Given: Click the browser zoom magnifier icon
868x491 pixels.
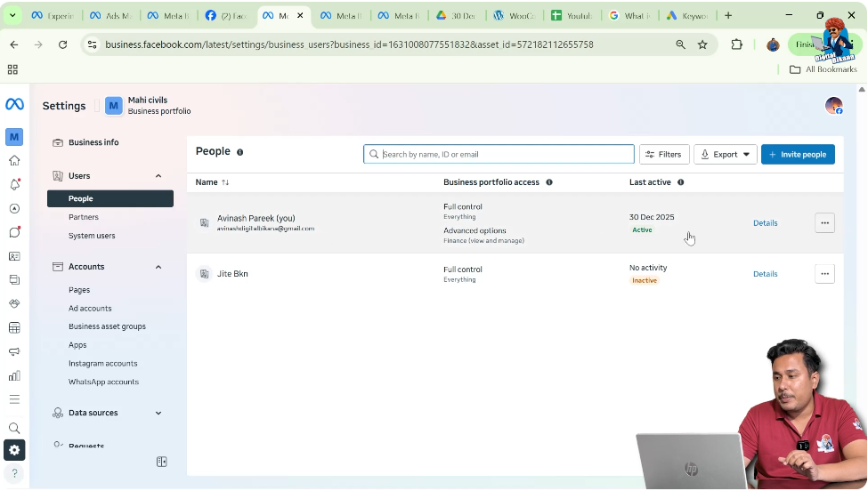Looking at the screenshot, I should [680, 44].
